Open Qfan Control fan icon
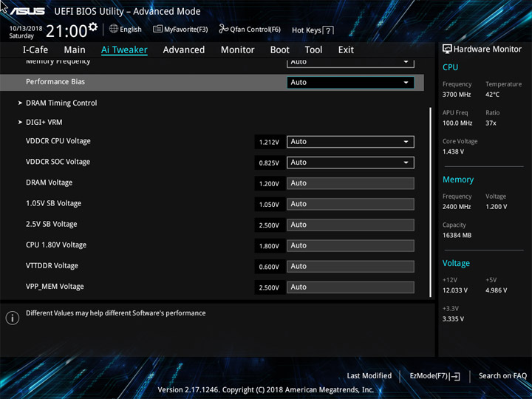The height and width of the screenshot is (399, 532). point(224,29)
